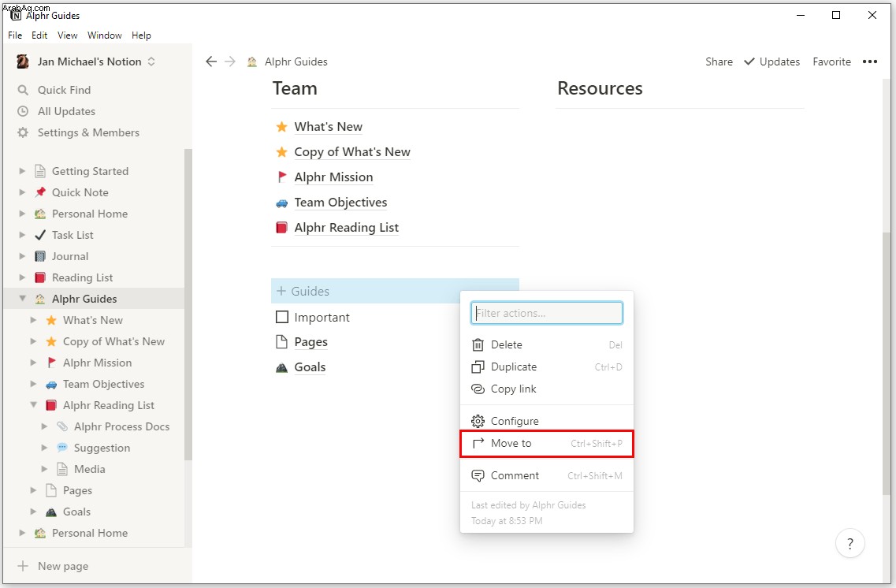This screenshot has width=896, height=588.
Task: Click the All Updates clock icon
Action: pos(23,111)
